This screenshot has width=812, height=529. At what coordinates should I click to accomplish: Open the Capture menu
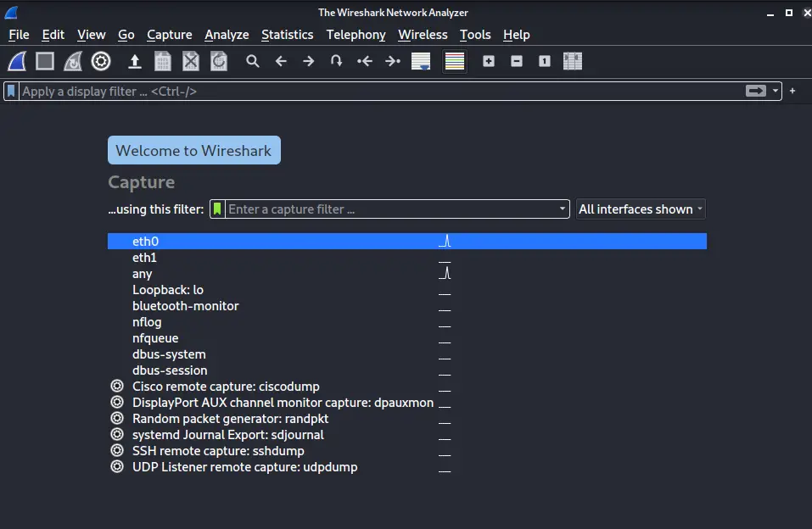(170, 35)
